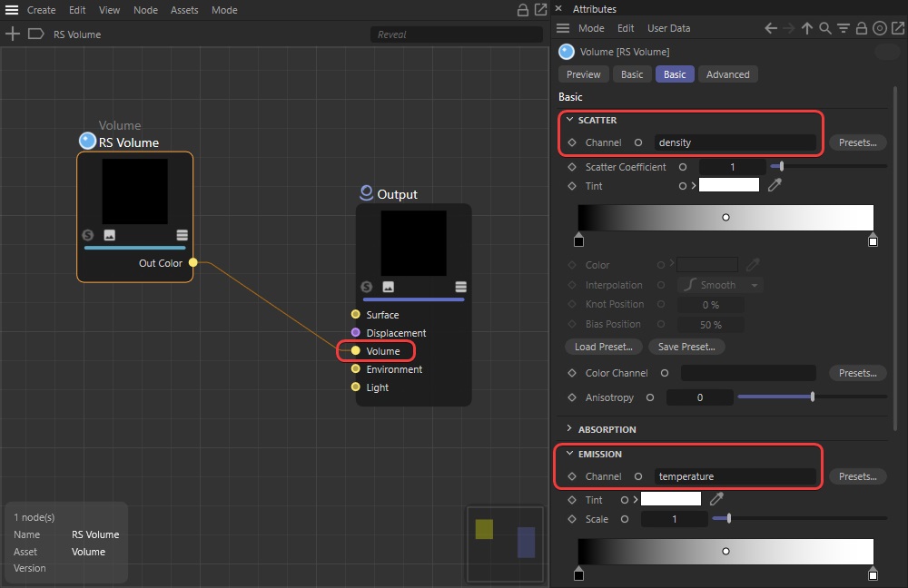Click the scatter Tint white color swatch
908x588 pixels.
click(728, 185)
